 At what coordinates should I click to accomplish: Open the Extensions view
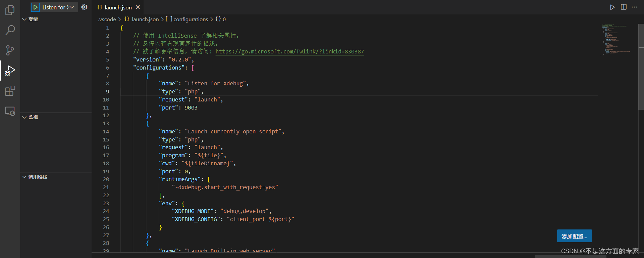(x=10, y=91)
